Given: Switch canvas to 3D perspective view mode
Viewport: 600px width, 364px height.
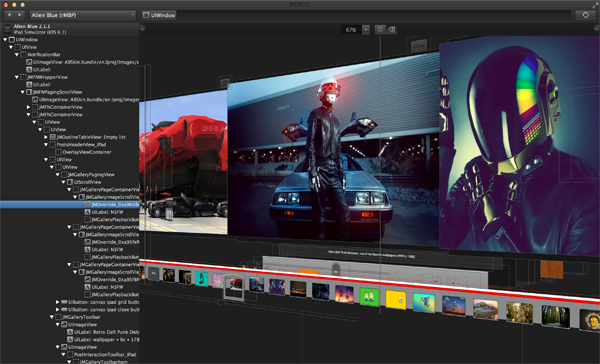Looking at the screenshot, I should tap(392, 29).
